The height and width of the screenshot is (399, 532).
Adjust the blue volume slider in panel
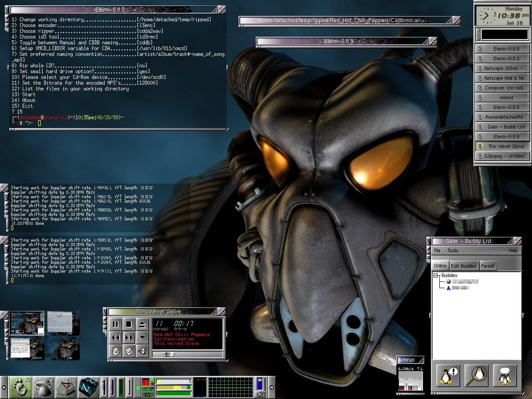pyautogui.click(x=260, y=384)
